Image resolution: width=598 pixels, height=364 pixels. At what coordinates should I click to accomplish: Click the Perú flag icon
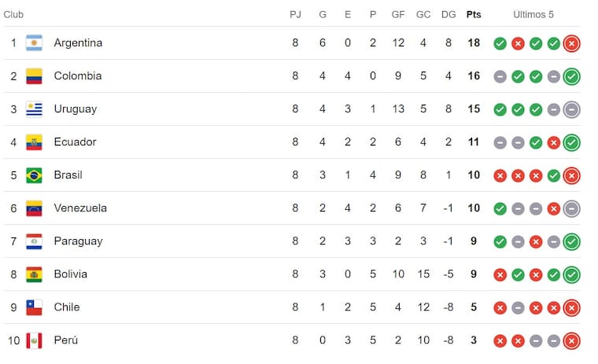[x=34, y=340]
